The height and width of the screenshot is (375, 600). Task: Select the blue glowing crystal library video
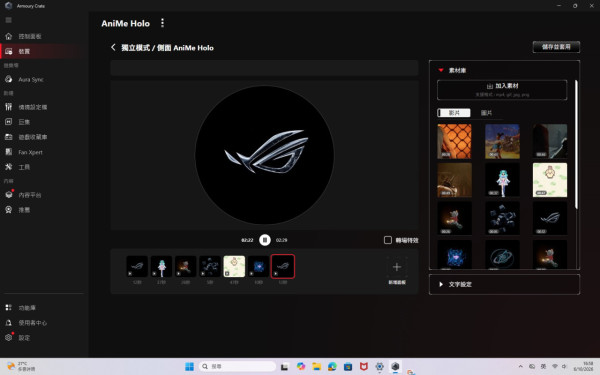click(x=454, y=255)
